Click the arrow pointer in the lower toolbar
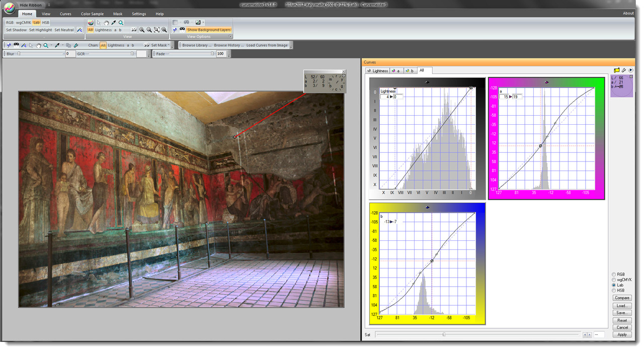The image size is (644, 350). [31, 45]
